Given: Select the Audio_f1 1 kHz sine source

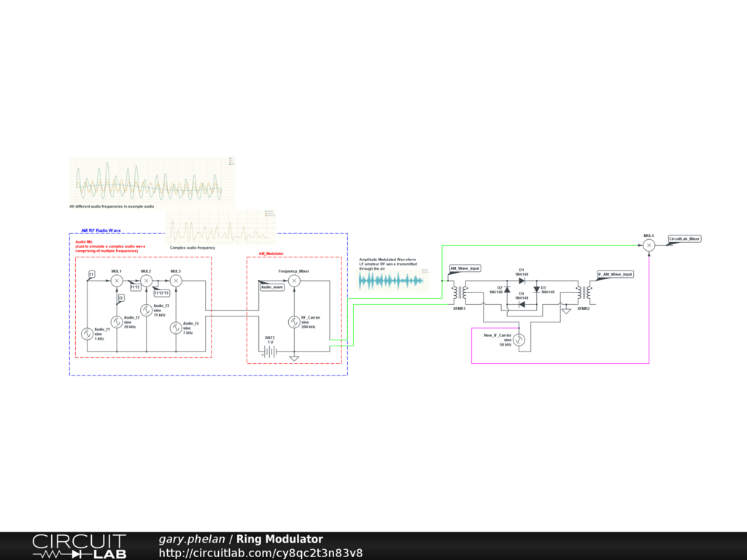Looking at the screenshot, I should pyautogui.click(x=87, y=333).
